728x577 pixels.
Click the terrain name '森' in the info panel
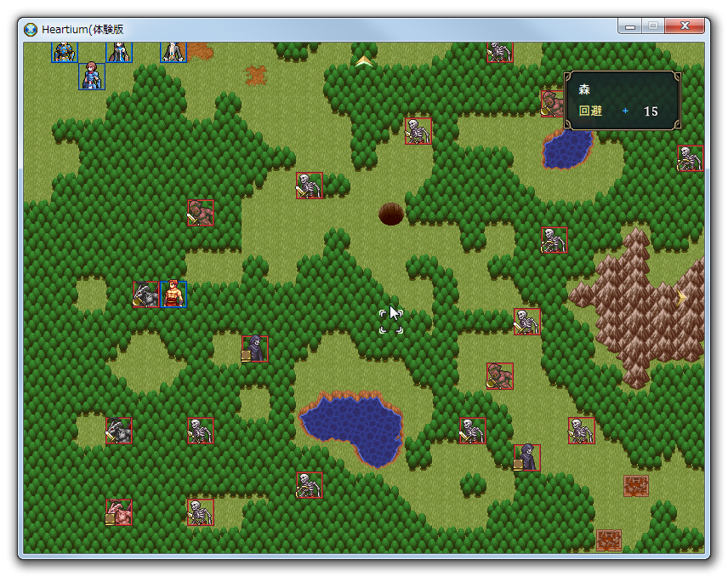pyautogui.click(x=584, y=89)
